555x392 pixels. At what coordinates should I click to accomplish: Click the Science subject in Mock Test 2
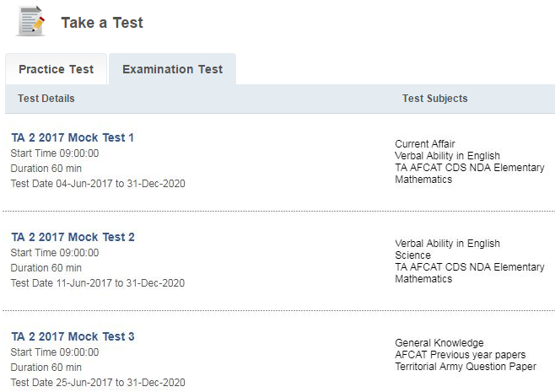click(412, 255)
